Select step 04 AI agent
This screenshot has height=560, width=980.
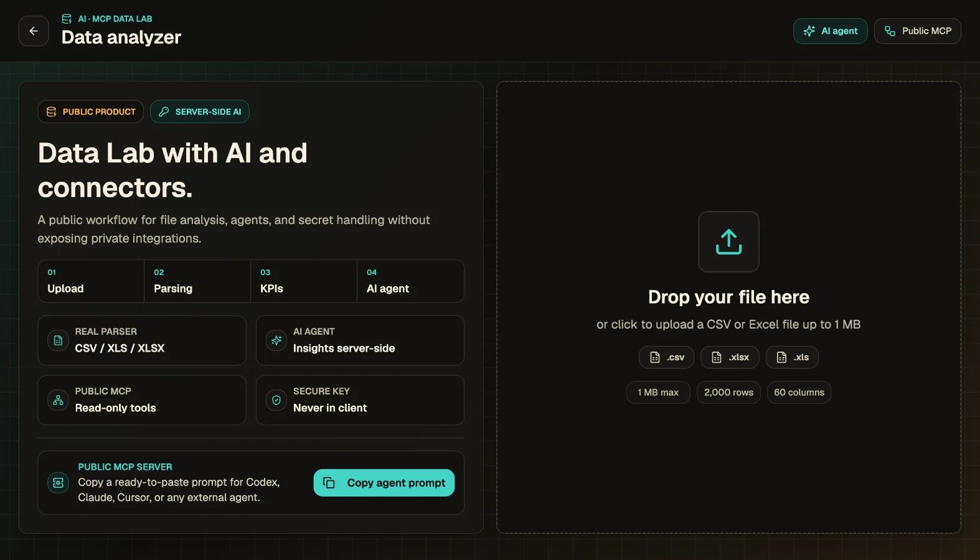pos(410,281)
